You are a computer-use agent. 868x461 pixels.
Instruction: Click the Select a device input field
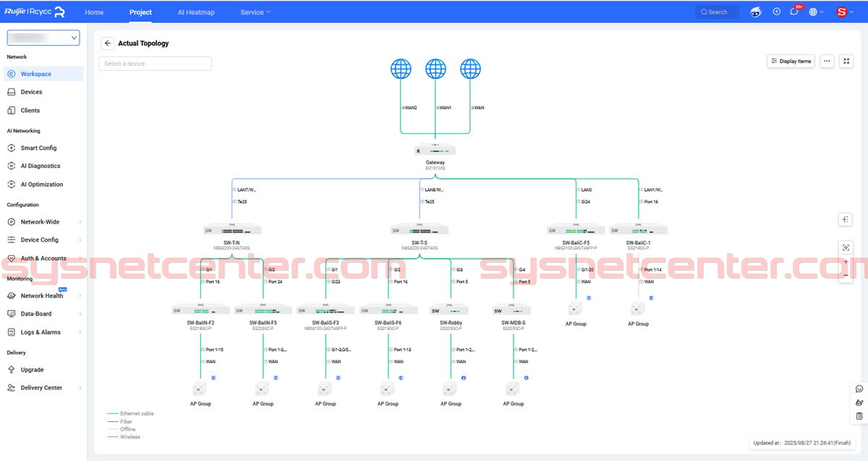(x=156, y=64)
